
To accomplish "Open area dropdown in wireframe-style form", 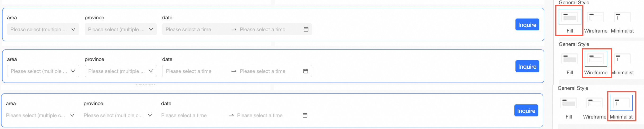I will (x=43, y=71).
